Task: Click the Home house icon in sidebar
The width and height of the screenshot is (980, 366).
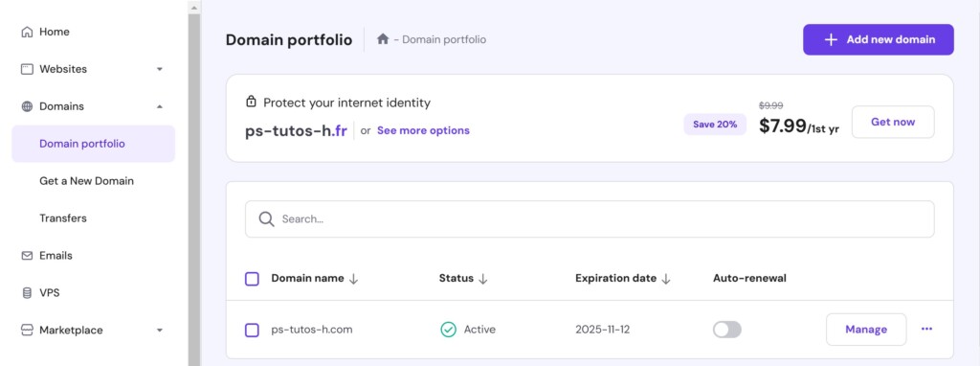Action: pos(27,32)
